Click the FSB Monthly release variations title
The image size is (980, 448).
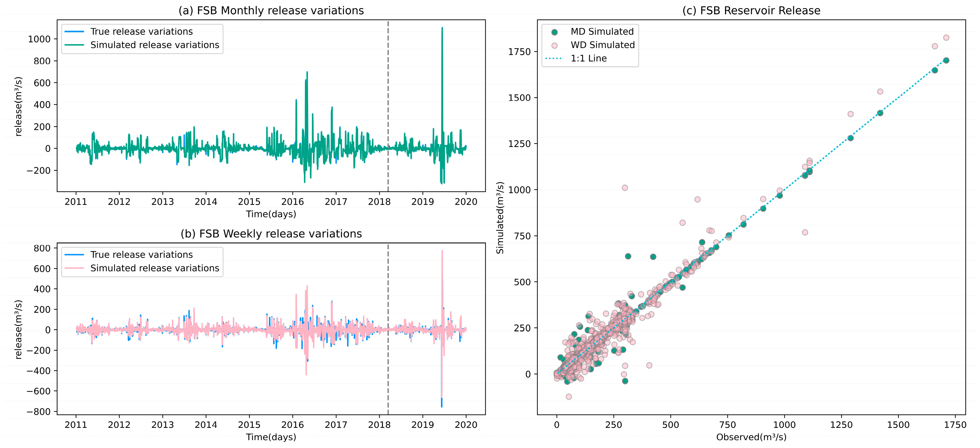(x=271, y=11)
